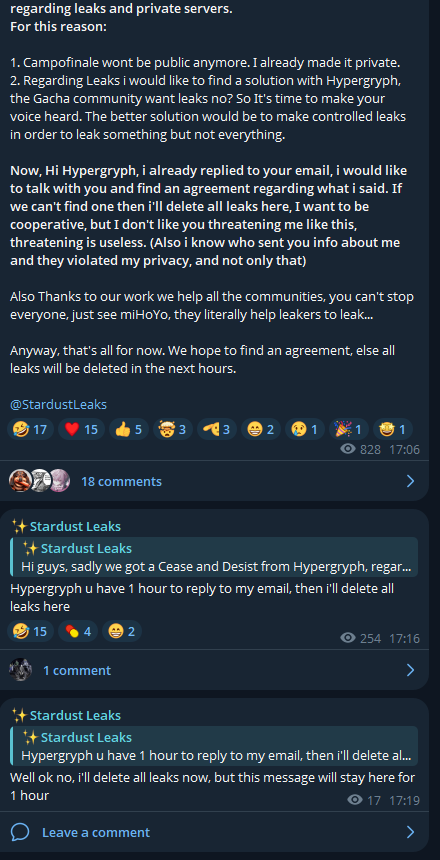
Task: Open the 18 comments thread
Action: coord(121,482)
